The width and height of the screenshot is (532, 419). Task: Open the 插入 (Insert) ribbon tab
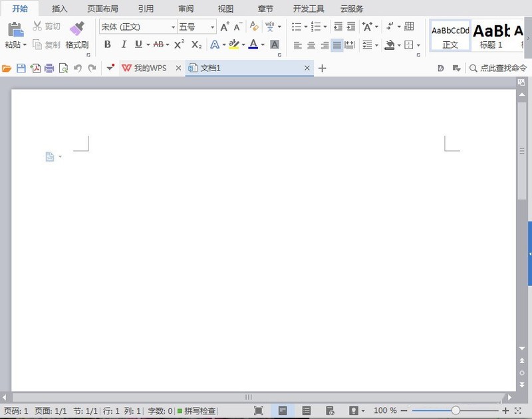pos(60,9)
